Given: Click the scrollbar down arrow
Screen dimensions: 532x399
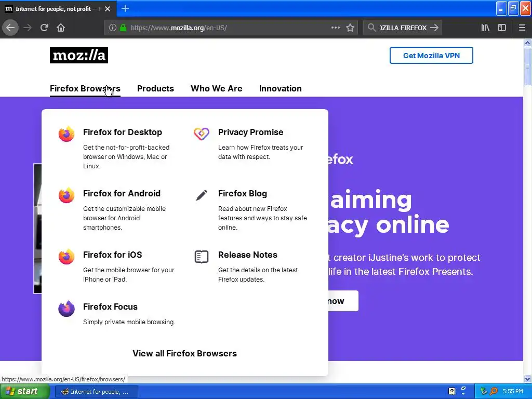Looking at the screenshot, I should click(x=527, y=379).
